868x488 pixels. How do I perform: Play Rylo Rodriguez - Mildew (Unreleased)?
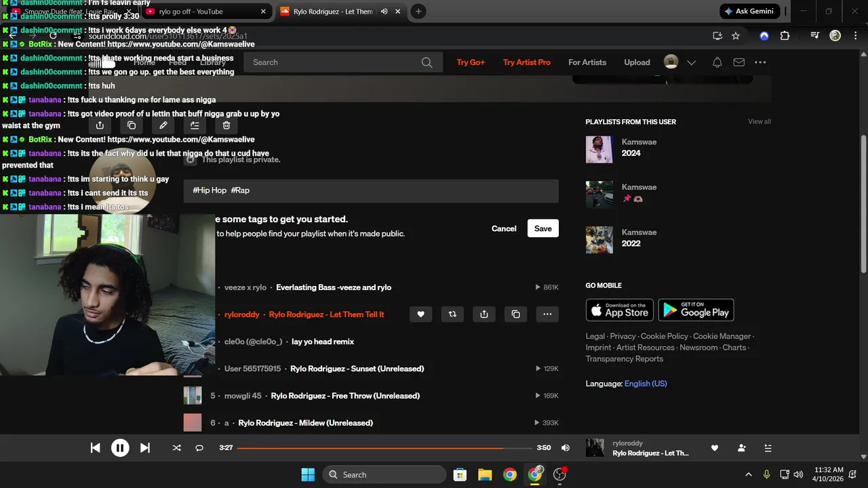click(306, 423)
